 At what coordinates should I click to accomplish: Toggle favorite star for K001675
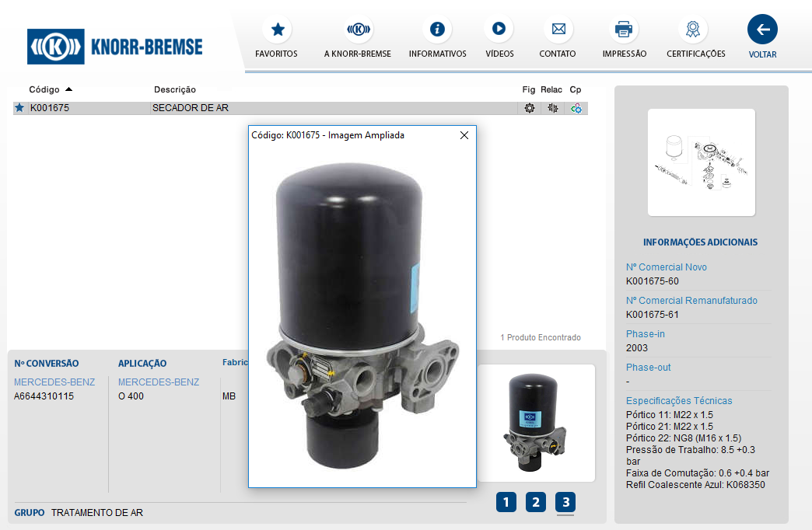tap(20, 108)
